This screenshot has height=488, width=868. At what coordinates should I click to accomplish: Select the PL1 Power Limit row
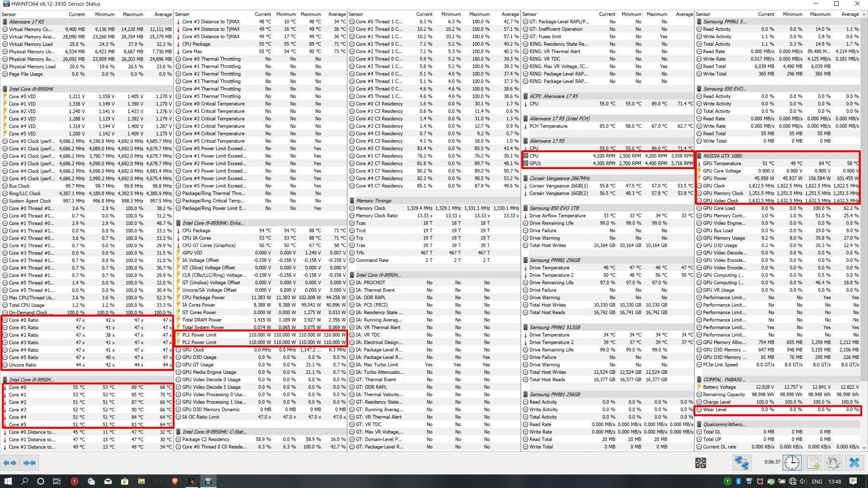pos(260,335)
